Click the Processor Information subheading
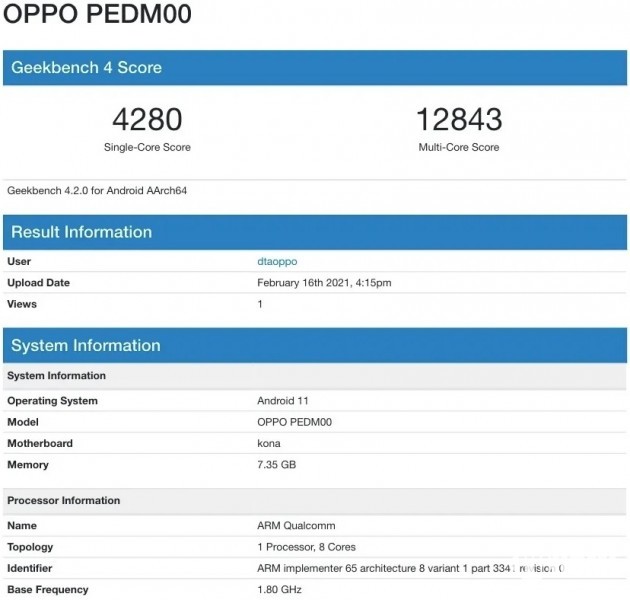630x600 pixels. [x=63, y=500]
